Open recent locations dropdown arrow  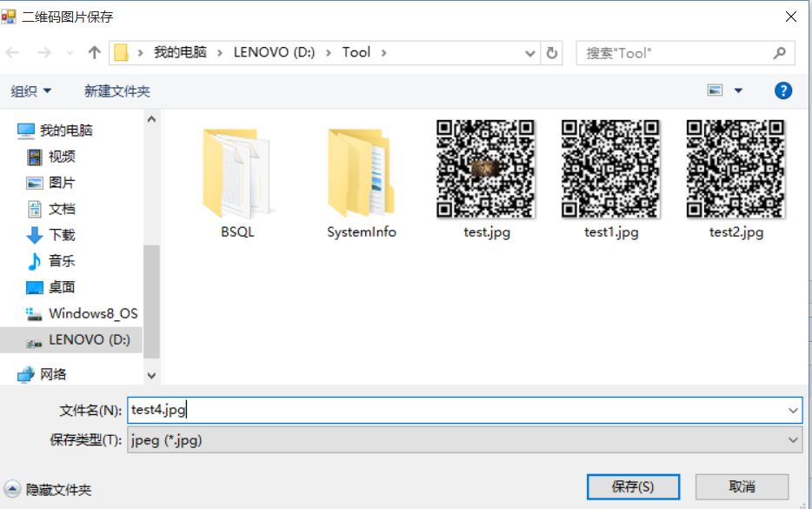[70, 53]
